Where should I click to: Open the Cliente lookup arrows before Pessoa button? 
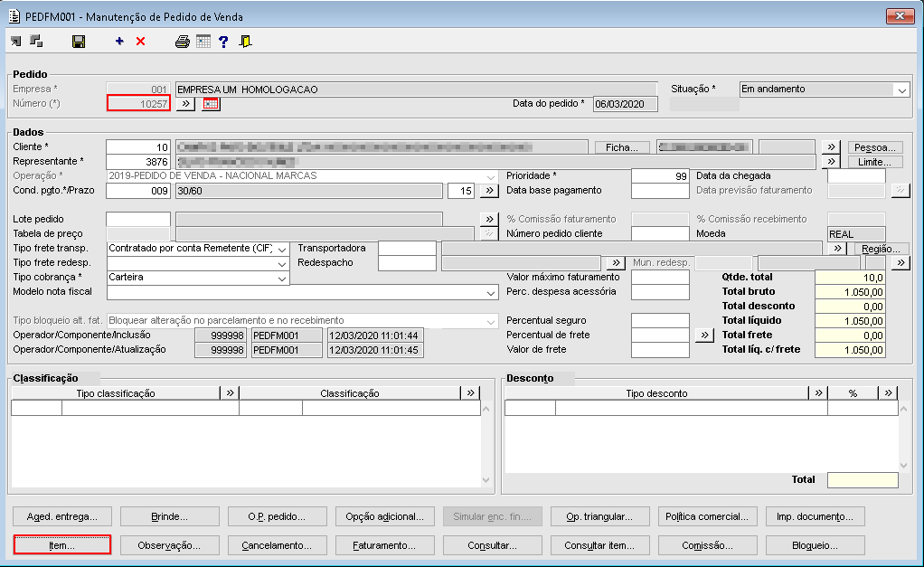tap(831, 146)
